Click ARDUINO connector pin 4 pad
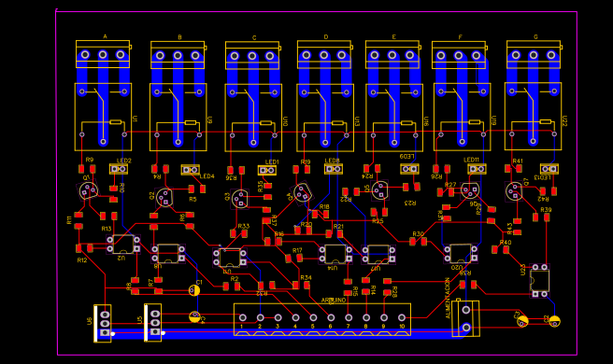613x364 pixels. click(x=295, y=317)
